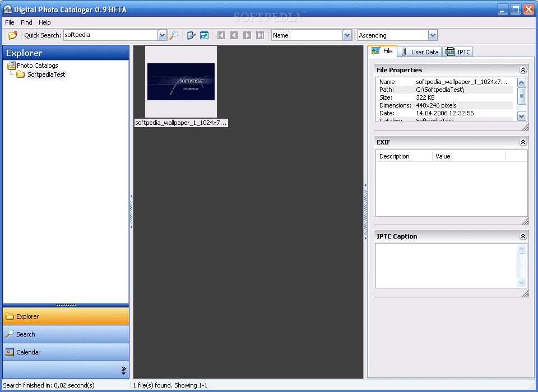Click the status text '1 file(s) found. Showing 1-1'

(x=170, y=385)
